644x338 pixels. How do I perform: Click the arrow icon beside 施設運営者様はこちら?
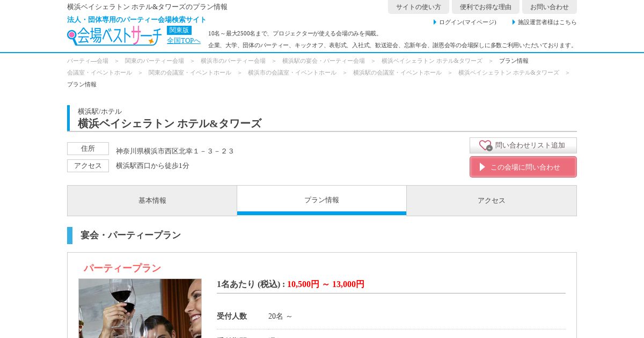514,22
